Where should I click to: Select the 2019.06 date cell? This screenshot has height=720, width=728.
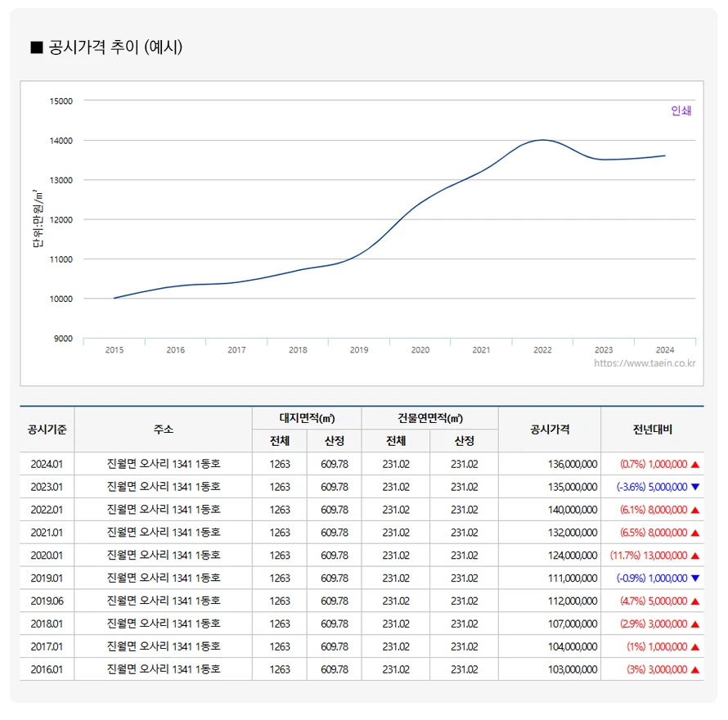pyautogui.click(x=47, y=601)
